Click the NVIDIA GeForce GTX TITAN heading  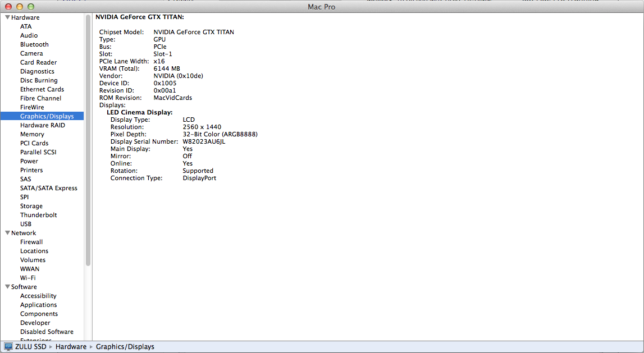(x=140, y=17)
